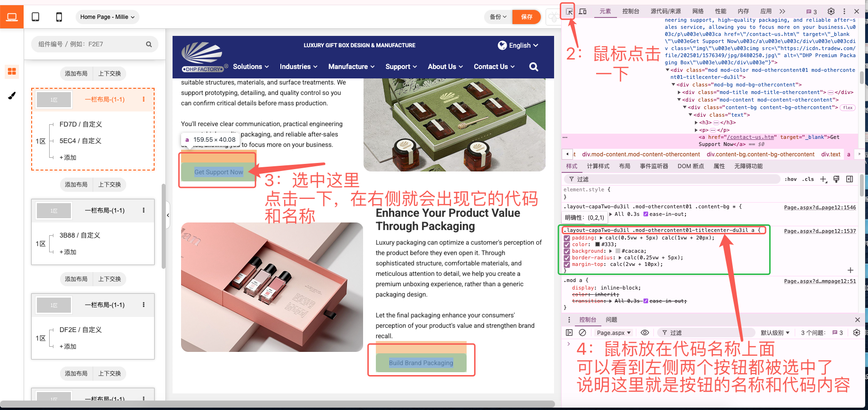
Task: Open the Home Page - Millie dropdown
Action: (107, 17)
